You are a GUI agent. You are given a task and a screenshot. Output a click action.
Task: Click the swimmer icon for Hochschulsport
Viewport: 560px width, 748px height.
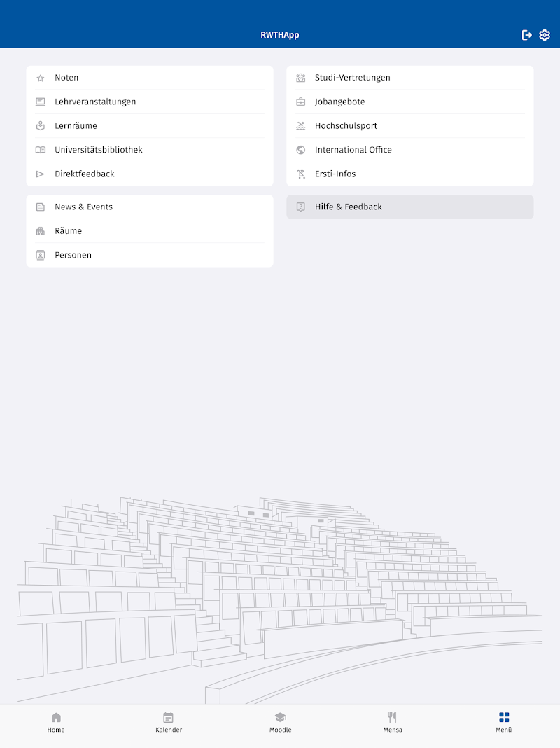[x=301, y=126]
